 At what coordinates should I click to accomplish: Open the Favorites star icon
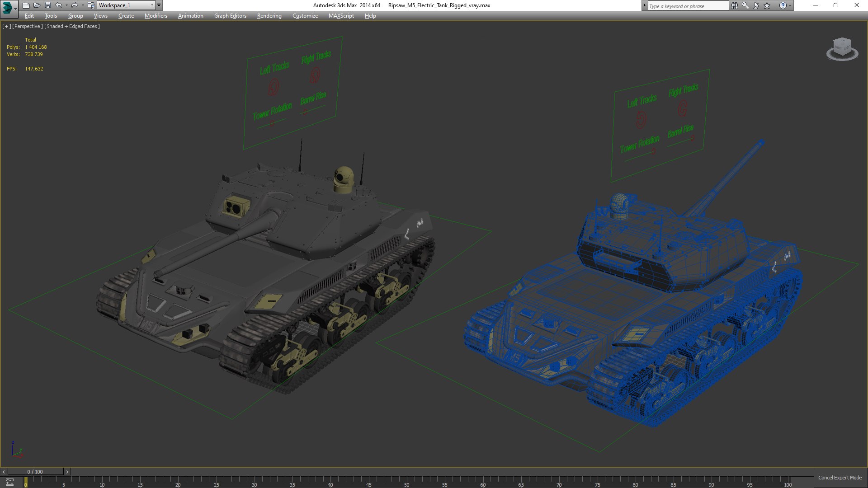pyautogui.click(x=767, y=5)
